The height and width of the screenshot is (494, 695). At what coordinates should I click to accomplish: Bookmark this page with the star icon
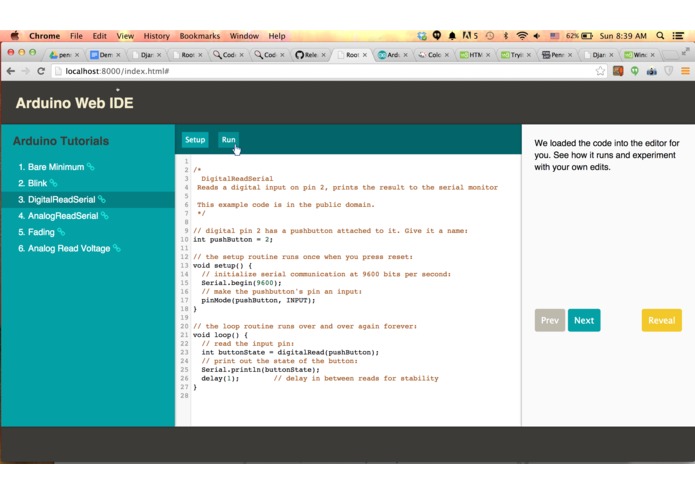pos(600,71)
